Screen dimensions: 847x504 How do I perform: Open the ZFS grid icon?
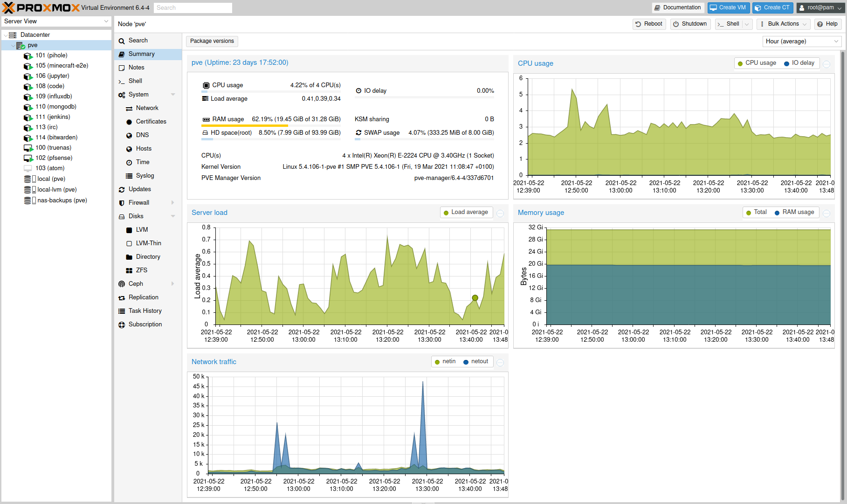[129, 271]
